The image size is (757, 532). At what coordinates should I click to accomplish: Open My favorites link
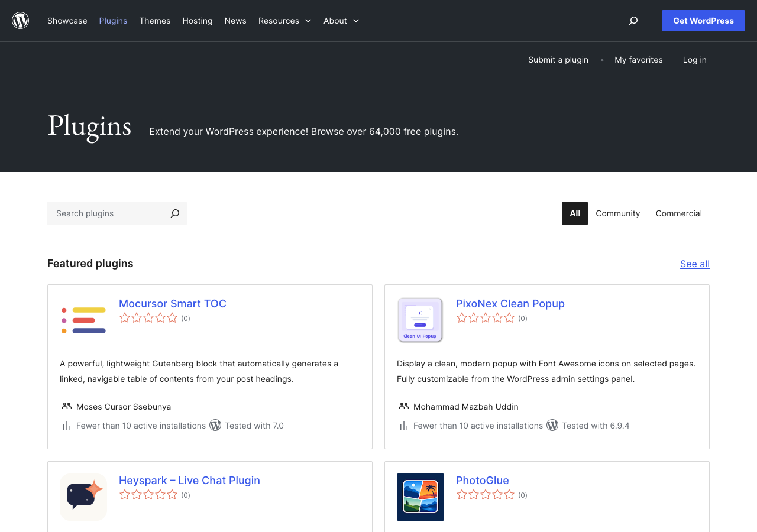pos(639,60)
